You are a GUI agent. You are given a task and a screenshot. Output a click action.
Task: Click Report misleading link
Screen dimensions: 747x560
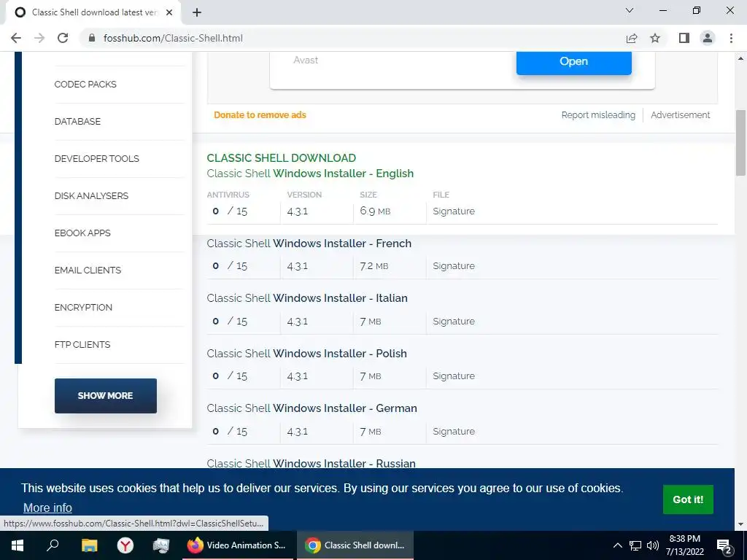pos(598,114)
